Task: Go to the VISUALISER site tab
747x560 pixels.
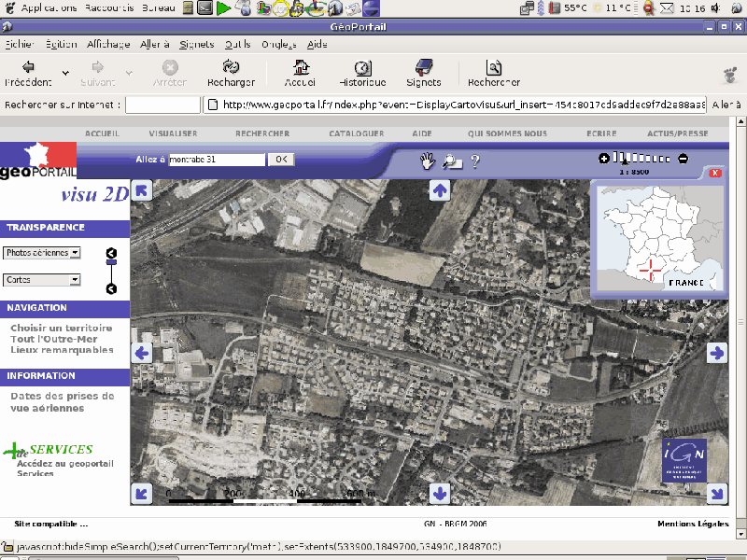Action: (x=173, y=133)
